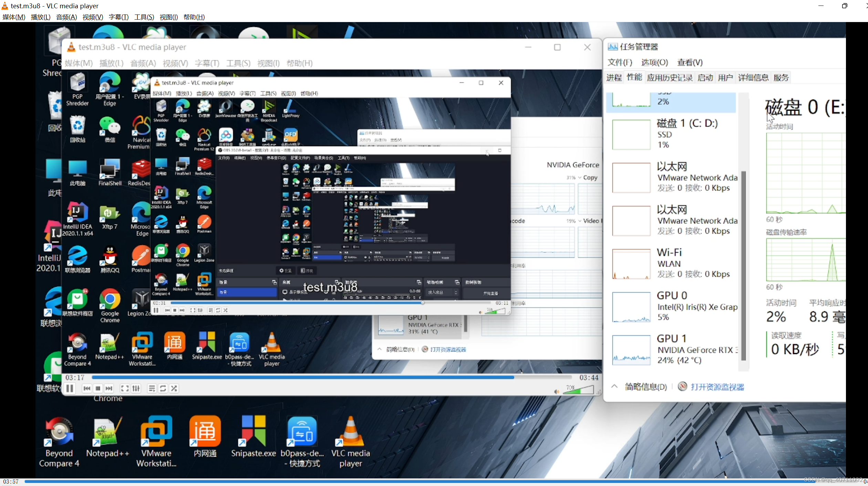
Task: Pause button in smallest VLC window showing 02:31
Action: (x=156, y=310)
